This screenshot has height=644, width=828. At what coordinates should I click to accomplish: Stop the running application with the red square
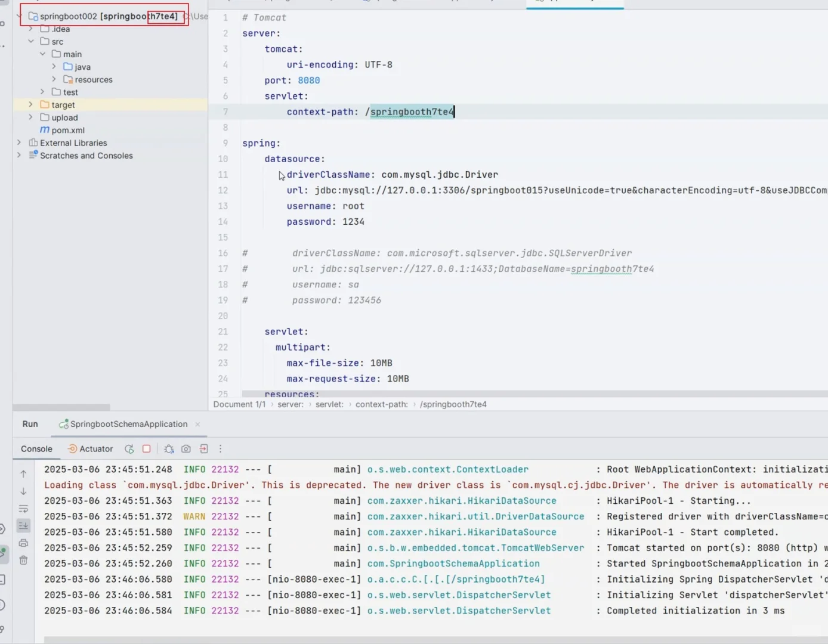coord(146,448)
